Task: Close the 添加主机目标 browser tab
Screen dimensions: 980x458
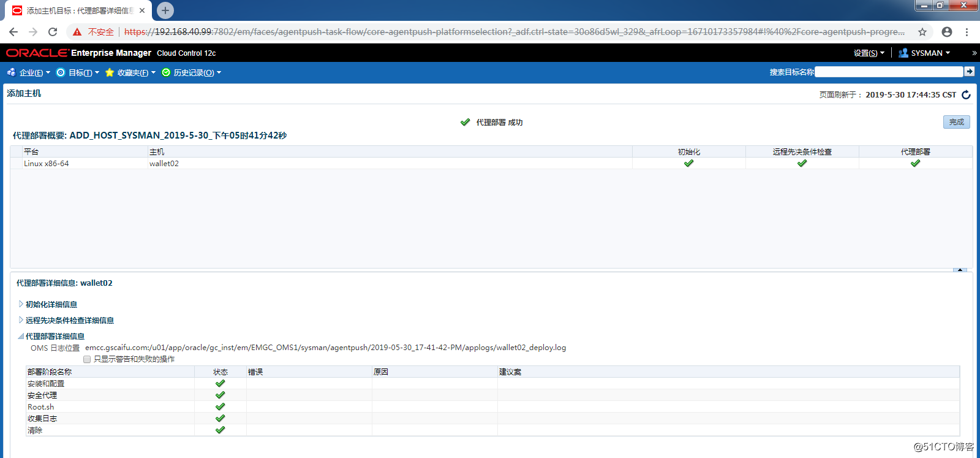Action: coord(142,10)
